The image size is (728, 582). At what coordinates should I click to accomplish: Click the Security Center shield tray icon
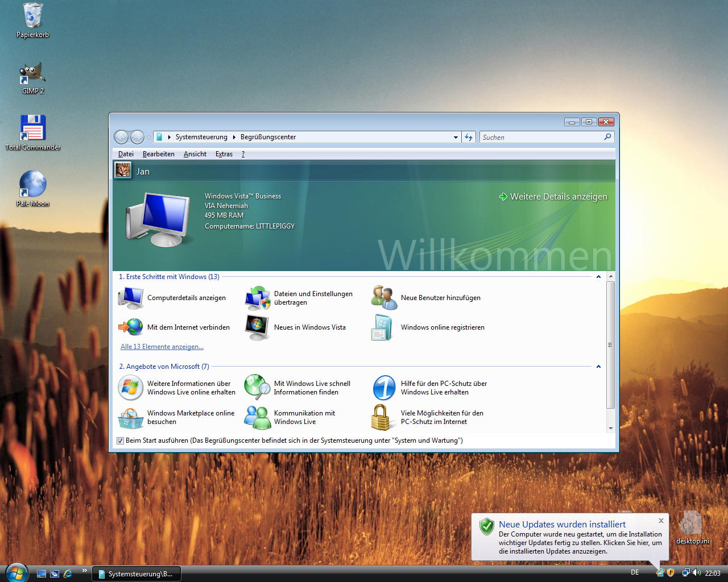[x=671, y=572]
